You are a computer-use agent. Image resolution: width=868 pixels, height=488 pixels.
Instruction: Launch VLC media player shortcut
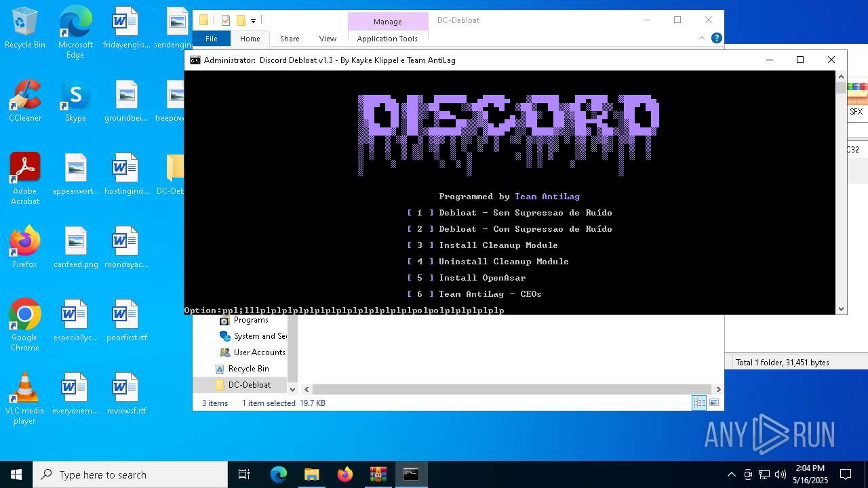click(x=25, y=399)
